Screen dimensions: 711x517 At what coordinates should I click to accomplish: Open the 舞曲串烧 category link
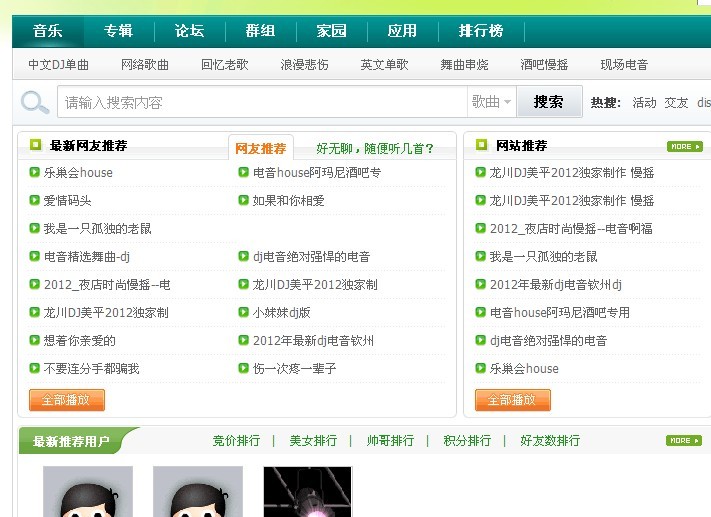(x=464, y=64)
